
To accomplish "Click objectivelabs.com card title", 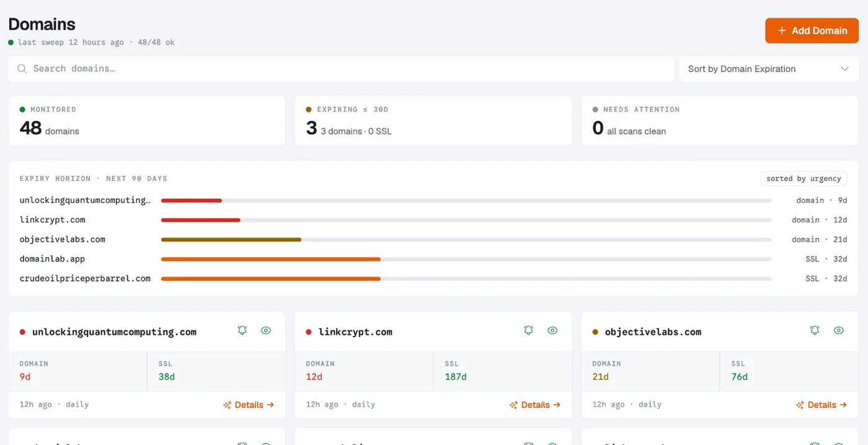I will [x=653, y=332].
